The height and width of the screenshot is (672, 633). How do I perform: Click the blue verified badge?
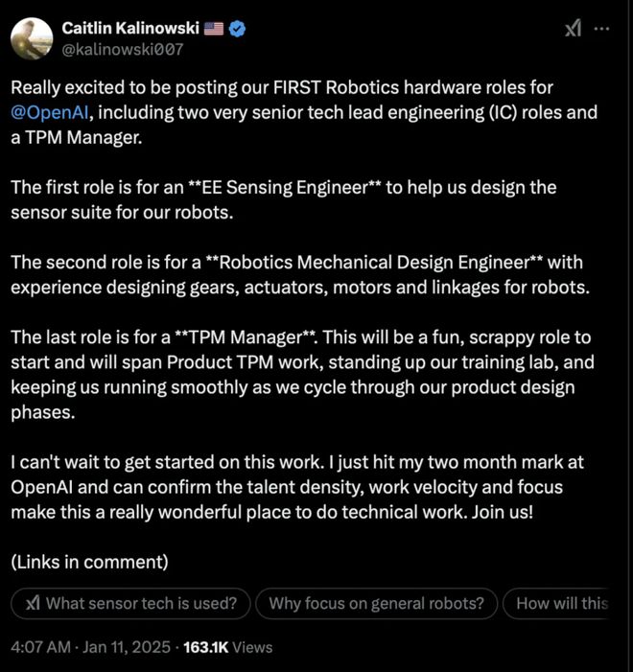click(238, 29)
